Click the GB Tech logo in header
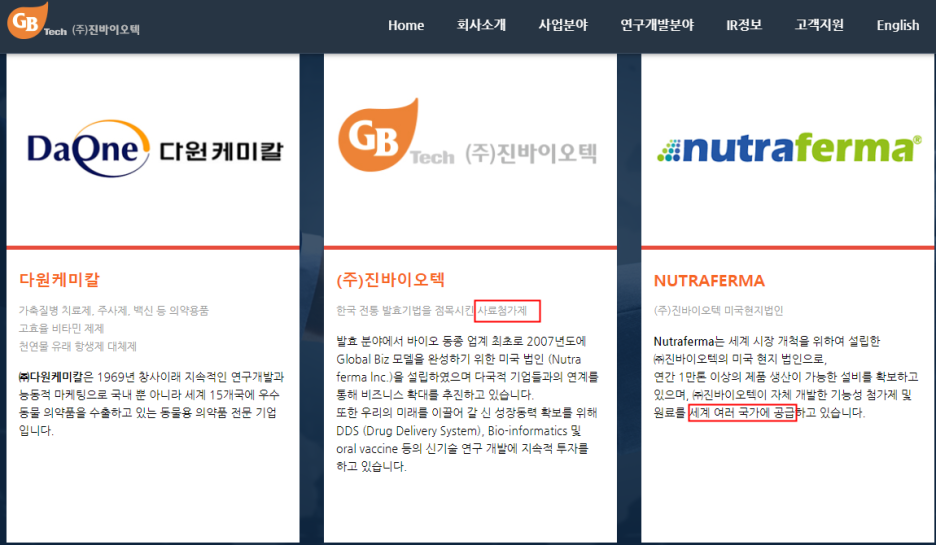Viewport: 936px width, 545px height. [x=73, y=21]
